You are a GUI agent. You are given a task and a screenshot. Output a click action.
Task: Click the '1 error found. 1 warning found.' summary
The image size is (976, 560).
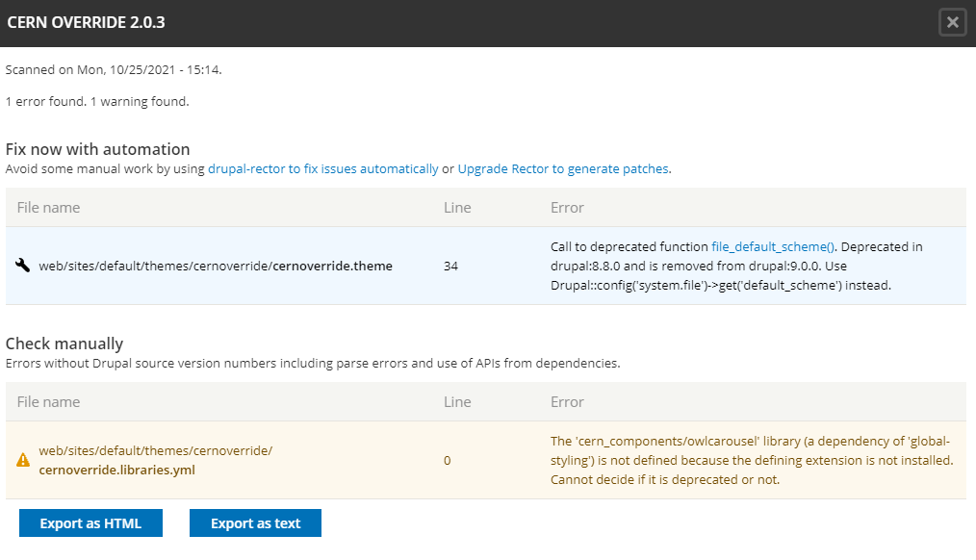(x=97, y=101)
